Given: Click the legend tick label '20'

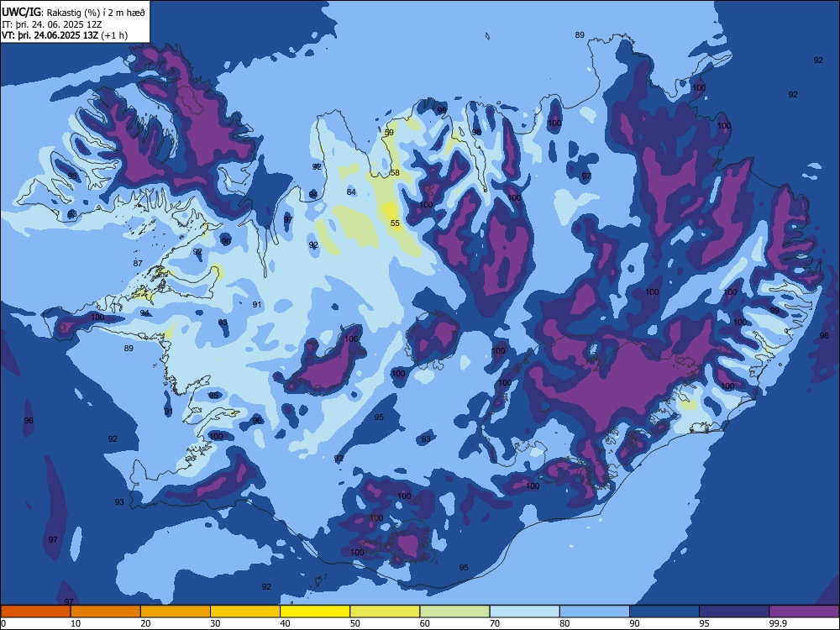Looking at the screenshot, I should (x=145, y=623).
